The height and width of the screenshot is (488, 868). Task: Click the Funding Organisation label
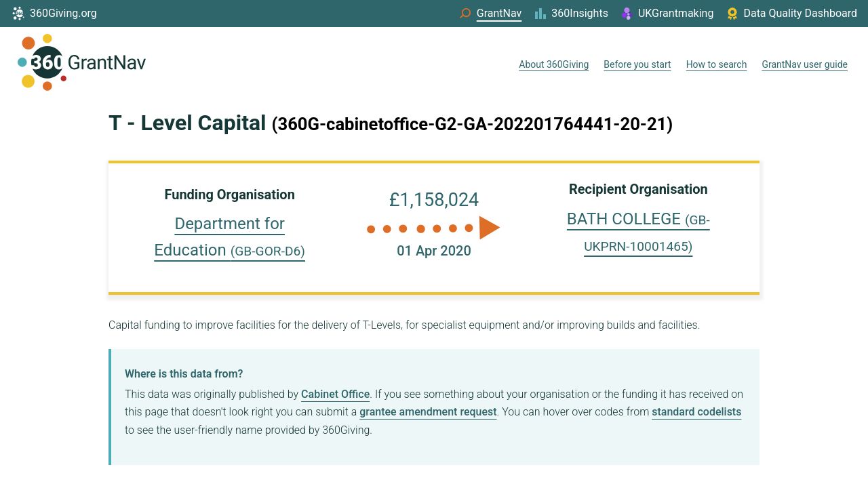point(229,195)
